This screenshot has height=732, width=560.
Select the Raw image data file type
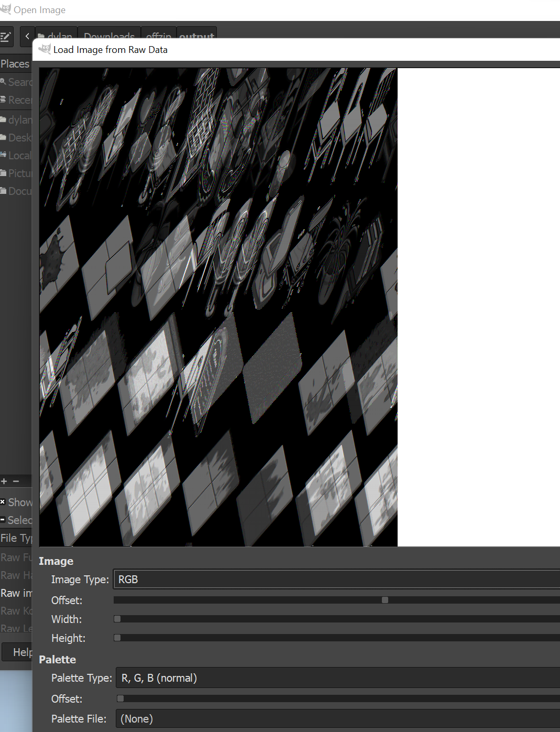pyautogui.click(x=16, y=593)
